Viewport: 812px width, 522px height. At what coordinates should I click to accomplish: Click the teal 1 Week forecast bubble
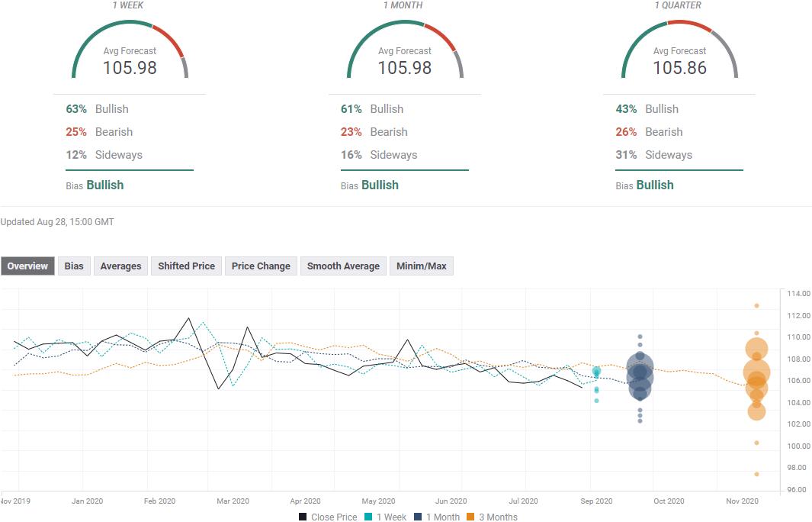click(x=596, y=372)
